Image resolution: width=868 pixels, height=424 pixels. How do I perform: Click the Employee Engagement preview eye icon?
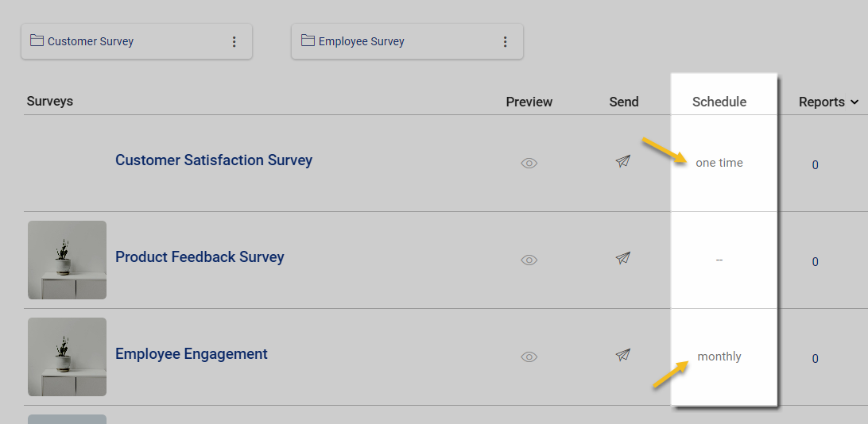(x=529, y=357)
